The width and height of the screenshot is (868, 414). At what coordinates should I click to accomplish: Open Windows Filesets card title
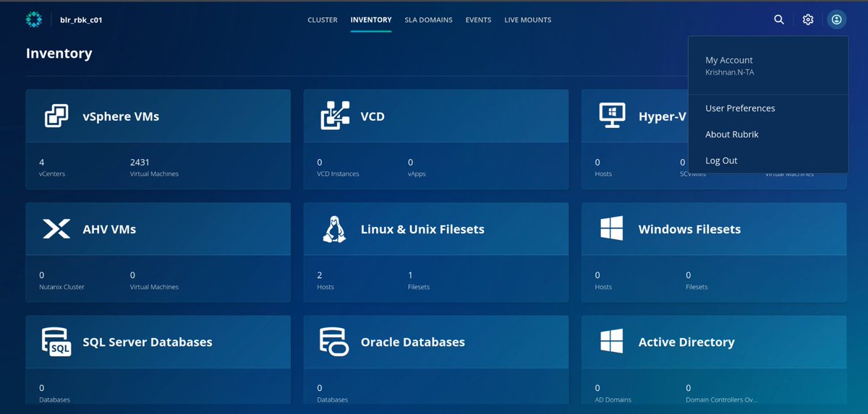(x=689, y=229)
